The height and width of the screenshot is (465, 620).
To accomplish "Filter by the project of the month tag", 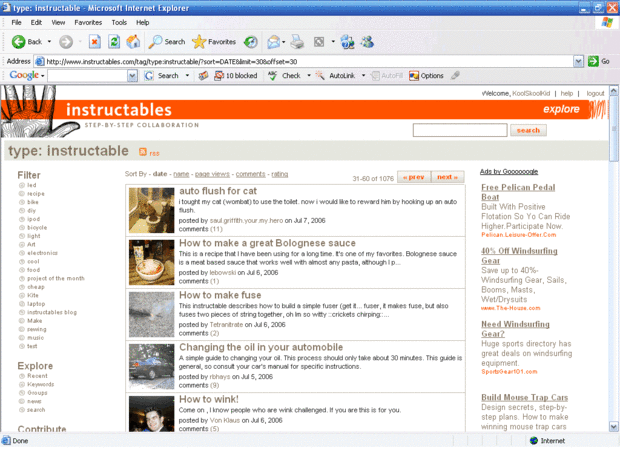I will 56,278.
